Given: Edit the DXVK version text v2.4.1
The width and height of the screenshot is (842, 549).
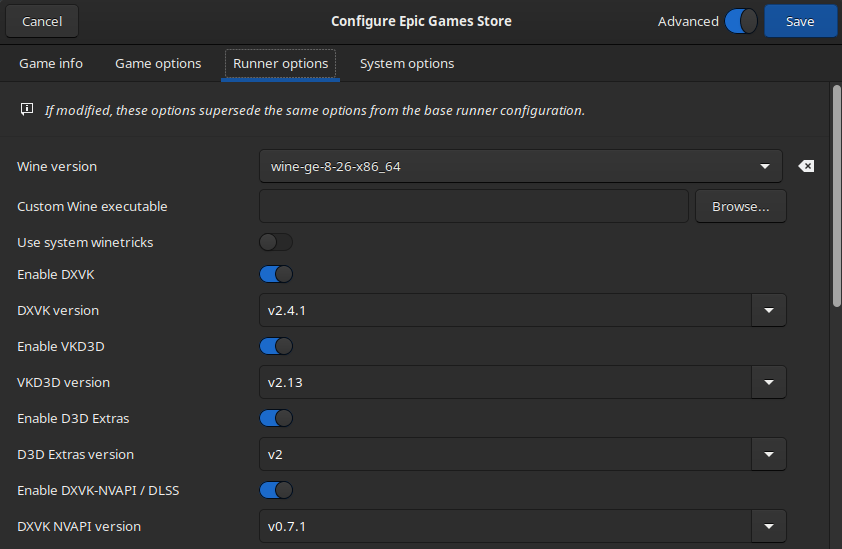Looking at the screenshot, I should (x=505, y=310).
